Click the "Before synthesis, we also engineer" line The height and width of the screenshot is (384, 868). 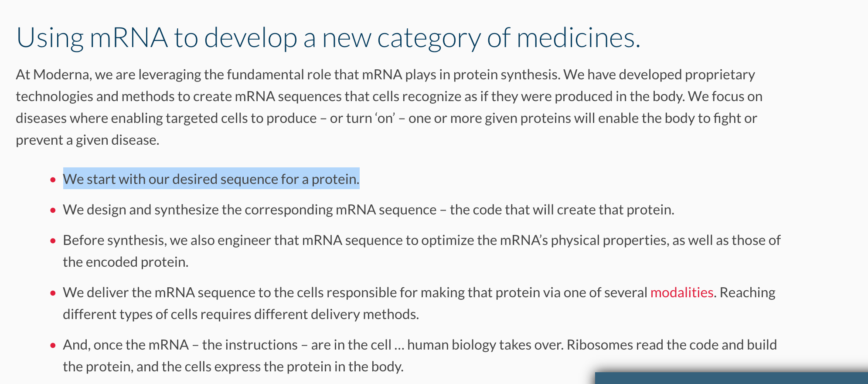tap(422, 240)
